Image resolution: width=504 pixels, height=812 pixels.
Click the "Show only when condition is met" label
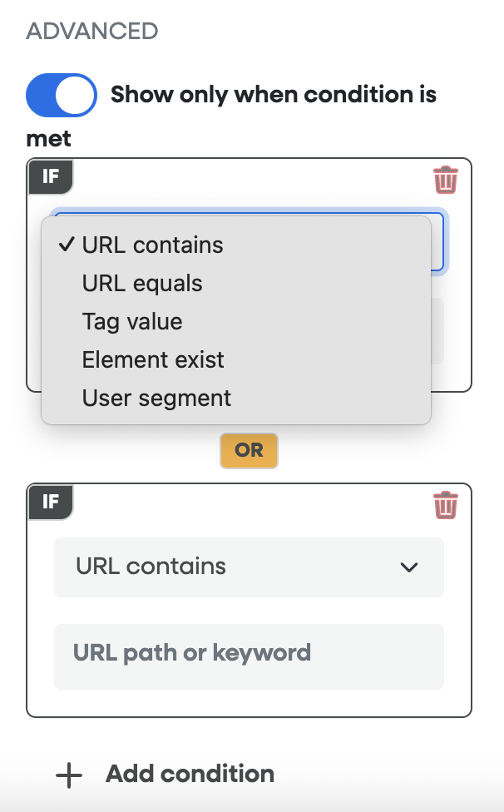(x=273, y=94)
